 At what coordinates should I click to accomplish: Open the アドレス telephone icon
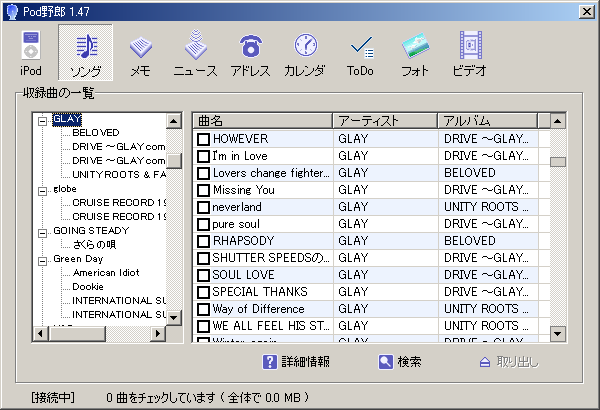coord(251,45)
